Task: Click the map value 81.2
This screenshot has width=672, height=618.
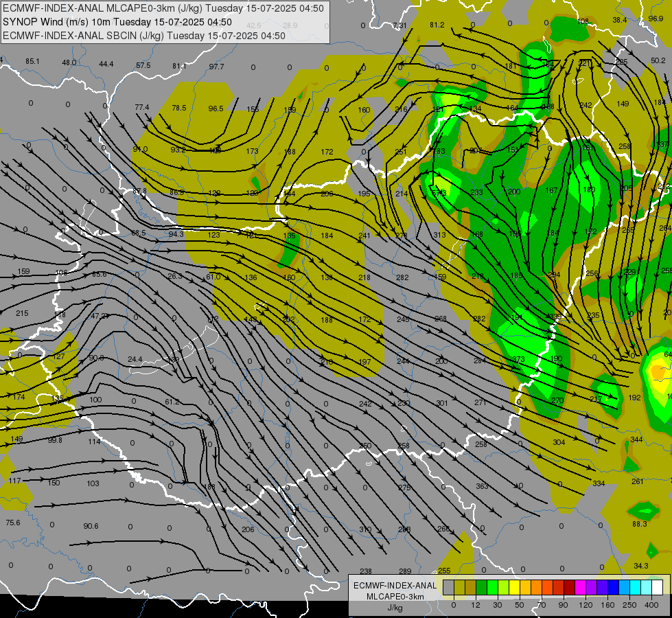Action: [x=437, y=25]
